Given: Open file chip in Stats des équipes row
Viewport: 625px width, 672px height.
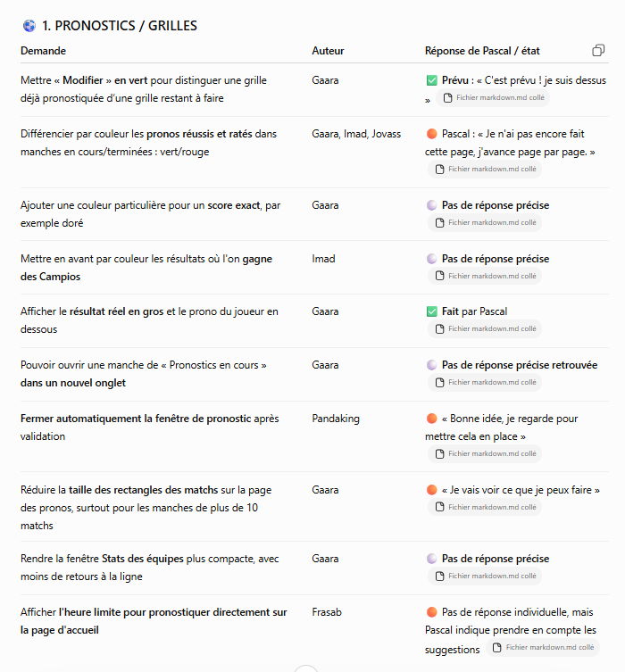Looking at the screenshot, I should click(x=485, y=576).
